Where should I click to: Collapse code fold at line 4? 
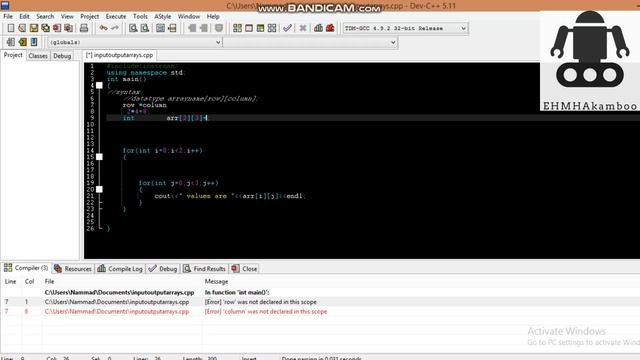pos(99,85)
